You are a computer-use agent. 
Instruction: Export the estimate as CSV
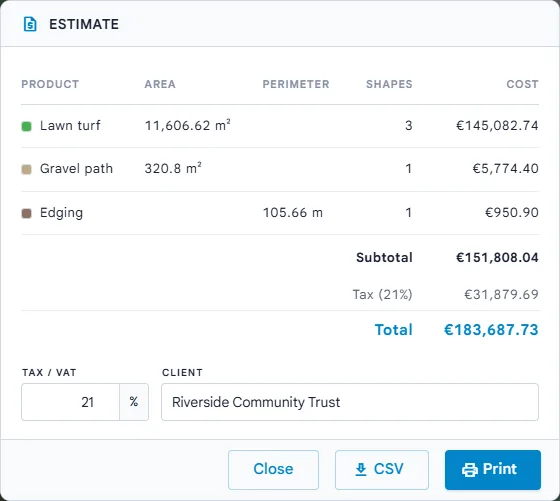coord(382,470)
